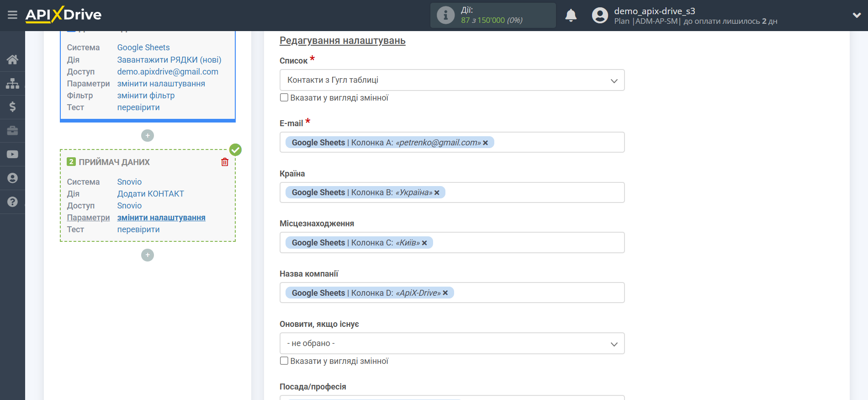Click the user avatar icon

point(600,16)
